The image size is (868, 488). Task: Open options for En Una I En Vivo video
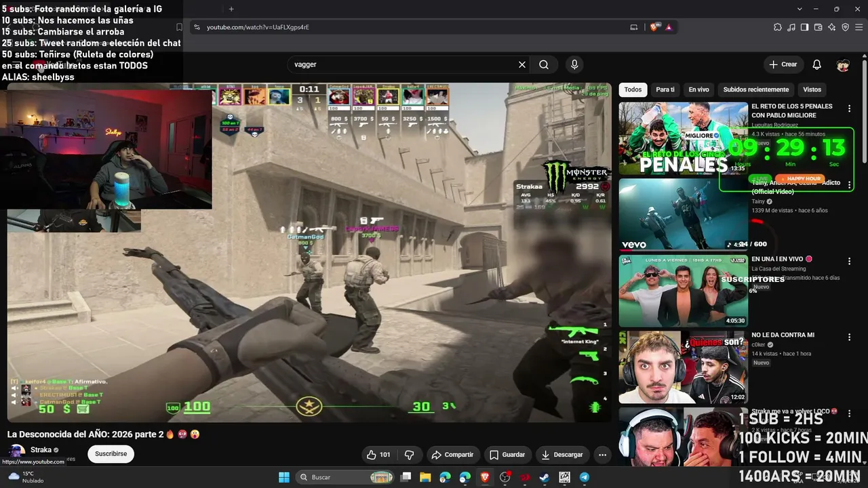click(x=849, y=261)
